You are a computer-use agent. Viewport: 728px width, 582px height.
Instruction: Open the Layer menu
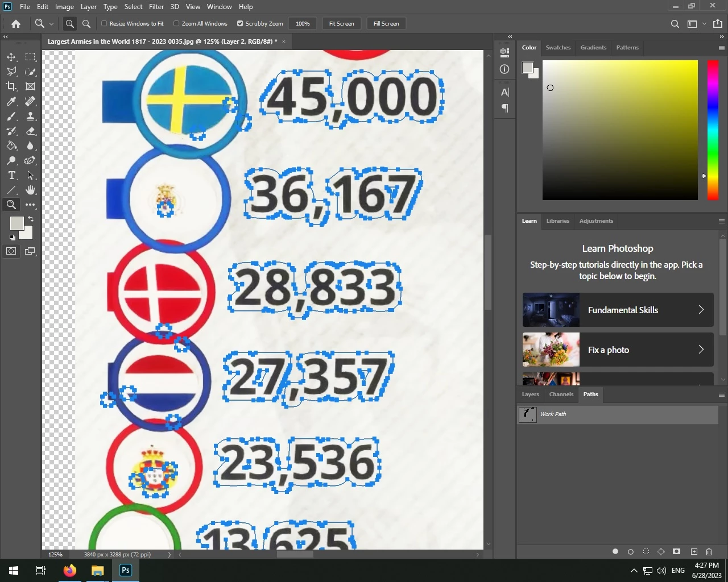pyautogui.click(x=88, y=7)
